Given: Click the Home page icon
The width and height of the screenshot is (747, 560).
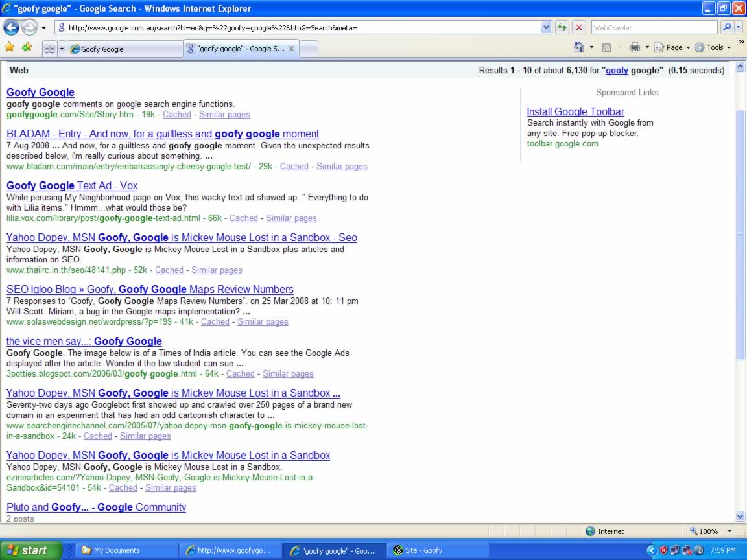Looking at the screenshot, I should point(579,47).
